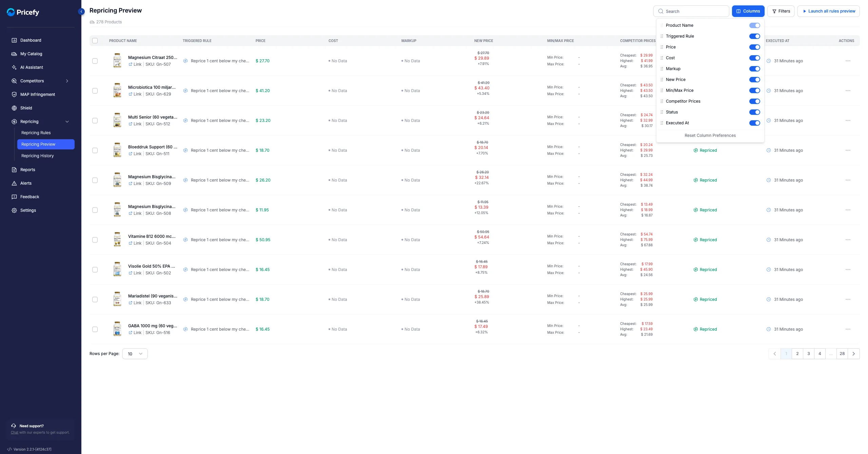Click drag handle beside Triggered Rule
Screen dimensions: 868x454
662,36
